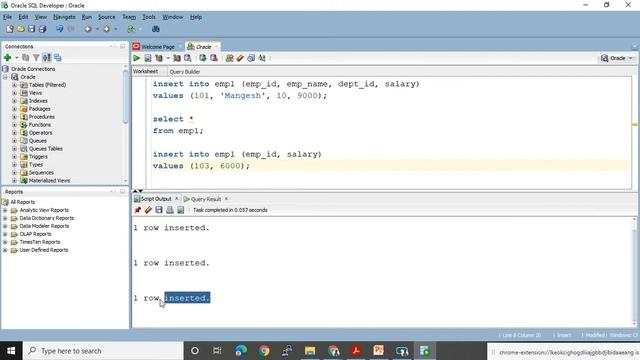Collapse the Oracle connection tree node
The image size is (640, 360).
[x=5, y=77]
